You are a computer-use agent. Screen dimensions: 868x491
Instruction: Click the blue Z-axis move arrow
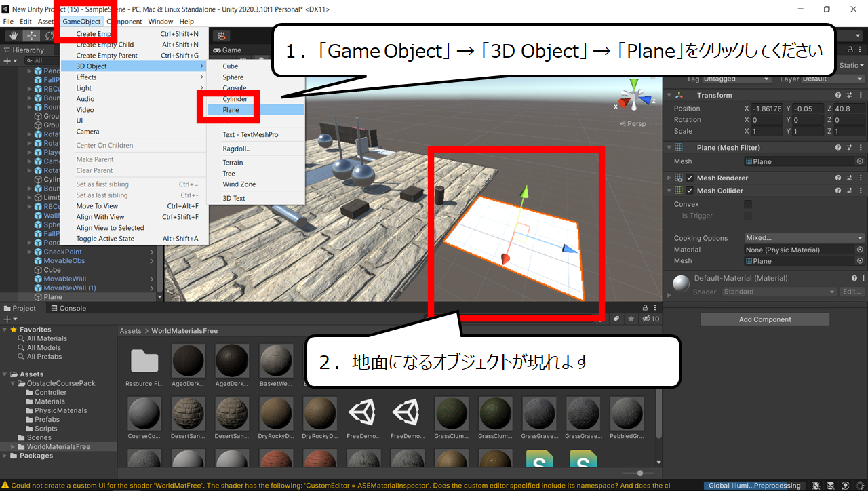570,250
